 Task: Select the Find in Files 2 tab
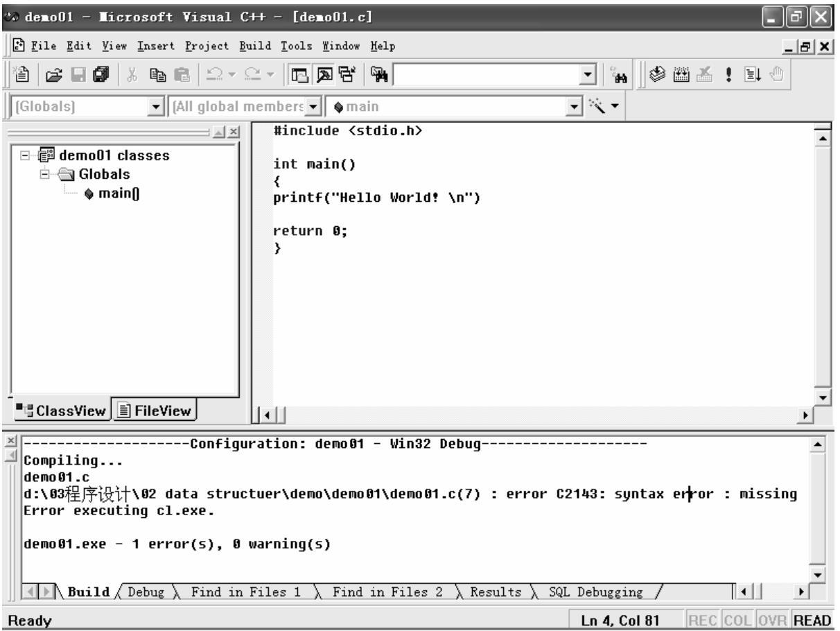click(387, 593)
